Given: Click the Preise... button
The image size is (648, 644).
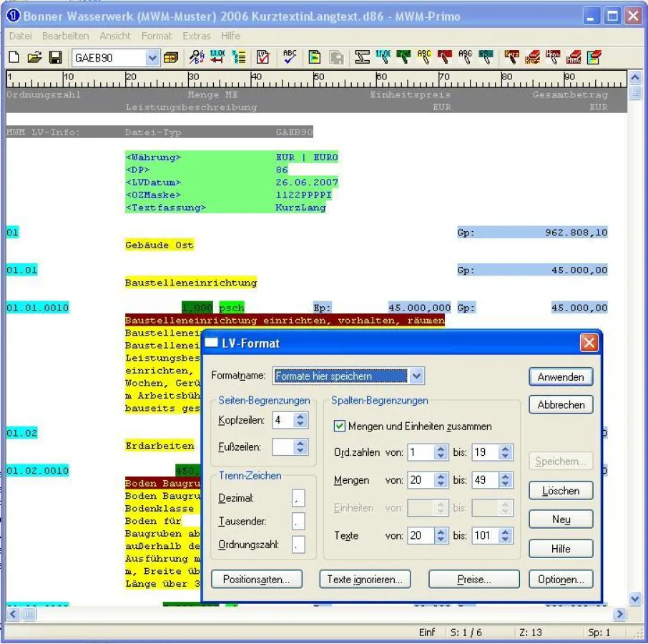Looking at the screenshot, I should point(473,580).
